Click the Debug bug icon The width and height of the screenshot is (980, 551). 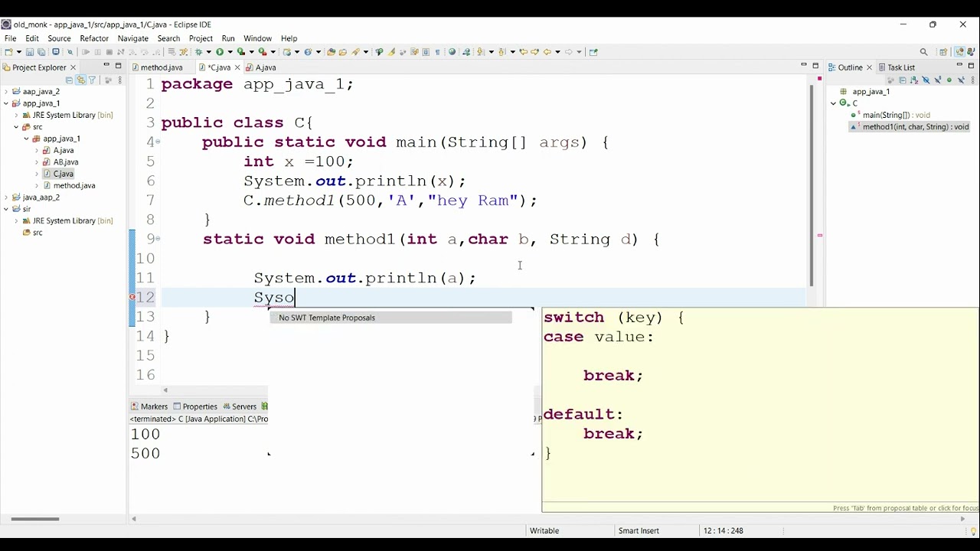198,52
